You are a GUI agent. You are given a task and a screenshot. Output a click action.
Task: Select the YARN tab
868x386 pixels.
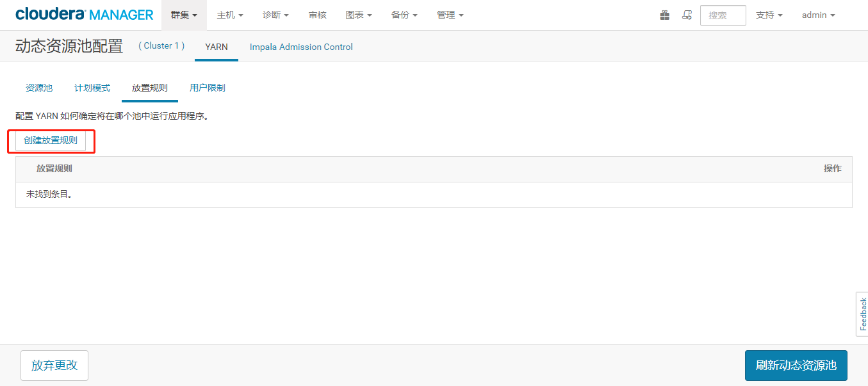pyautogui.click(x=217, y=47)
